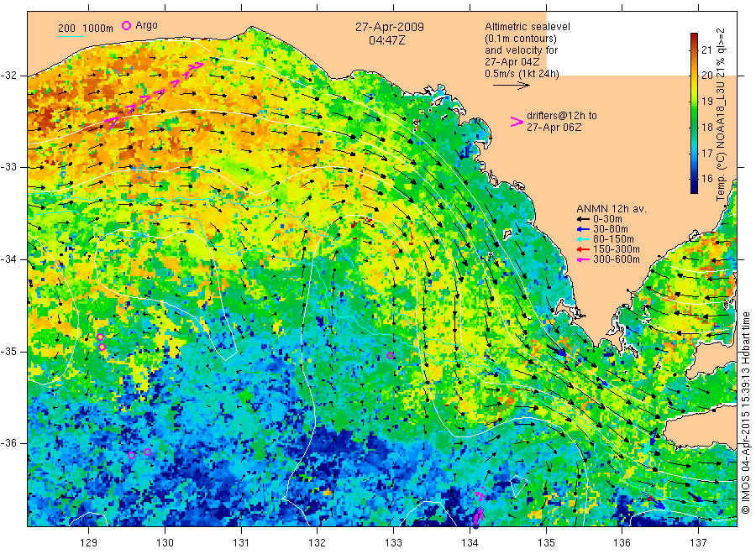Click the longitude label "136"
Screen dimensions: 756x554
tap(622, 543)
